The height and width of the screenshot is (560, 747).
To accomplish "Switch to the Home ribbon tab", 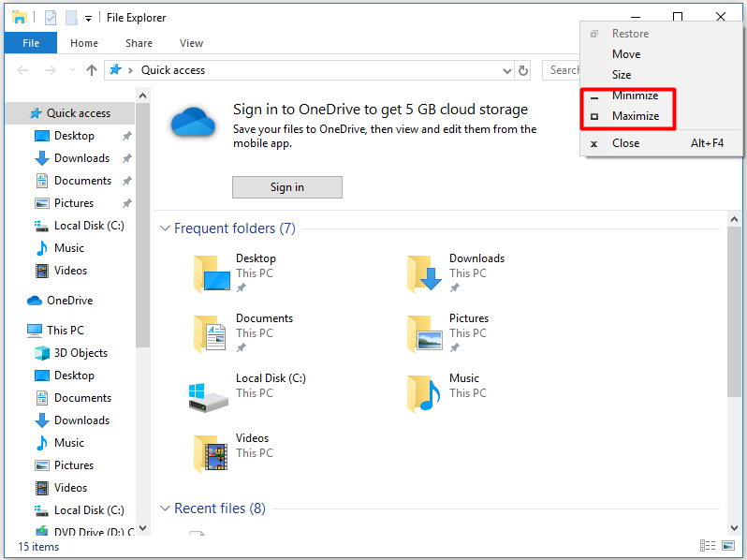I will pyautogui.click(x=84, y=43).
